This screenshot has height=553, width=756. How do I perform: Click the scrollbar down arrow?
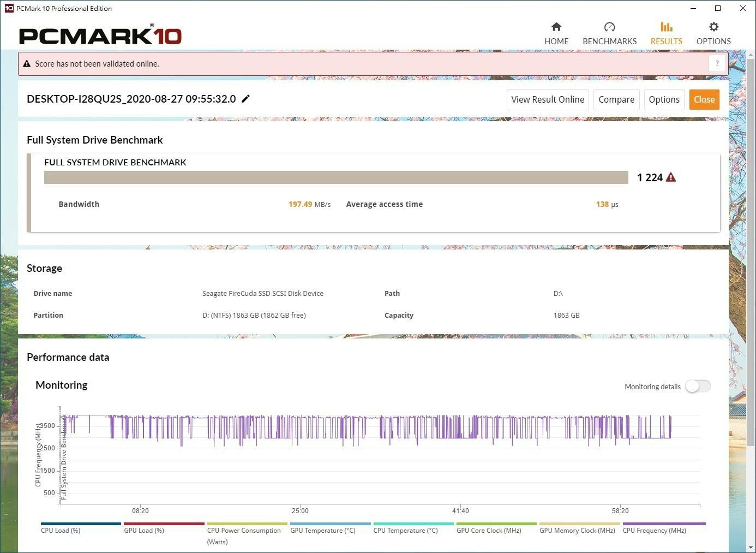(x=751, y=547)
